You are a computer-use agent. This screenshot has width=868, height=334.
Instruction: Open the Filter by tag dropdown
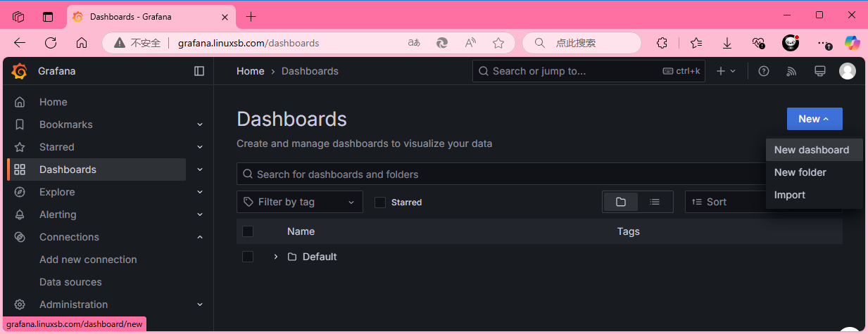coord(300,202)
